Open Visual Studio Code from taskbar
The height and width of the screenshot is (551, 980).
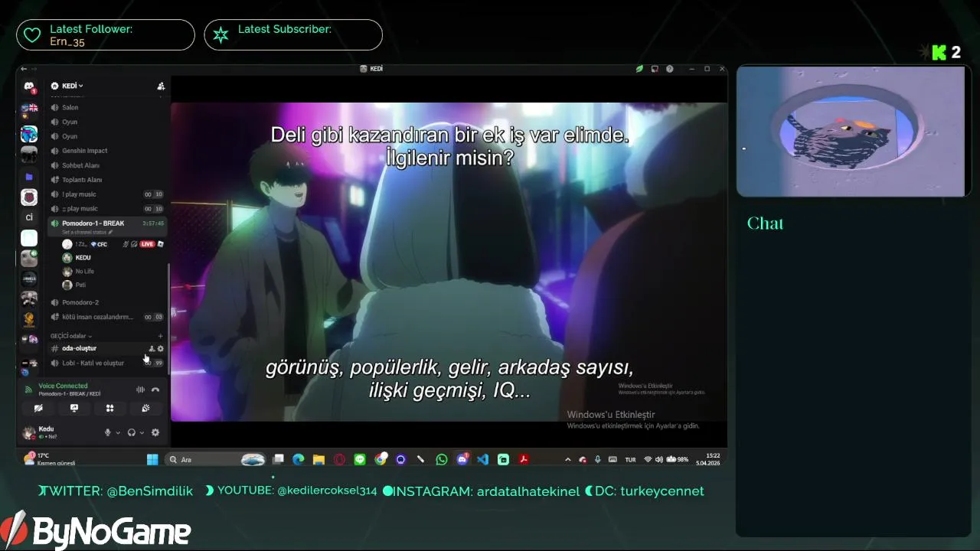tap(482, 459)
